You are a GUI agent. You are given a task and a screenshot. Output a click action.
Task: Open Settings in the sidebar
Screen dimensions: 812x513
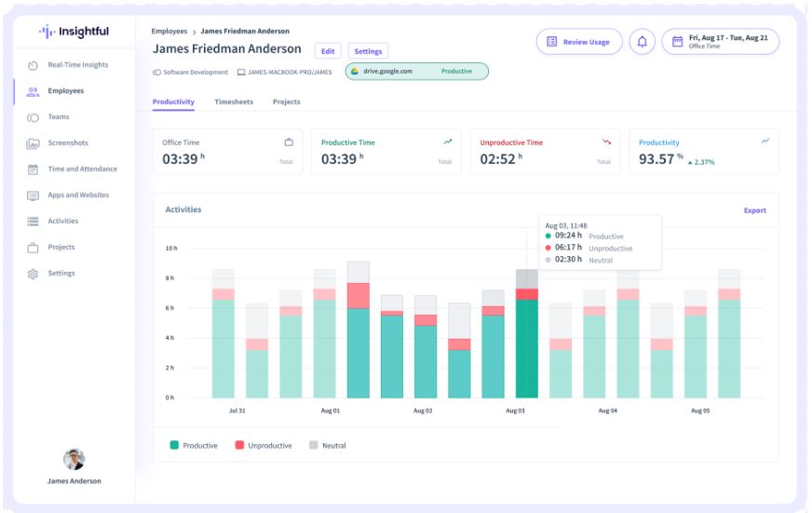(61, 273)
